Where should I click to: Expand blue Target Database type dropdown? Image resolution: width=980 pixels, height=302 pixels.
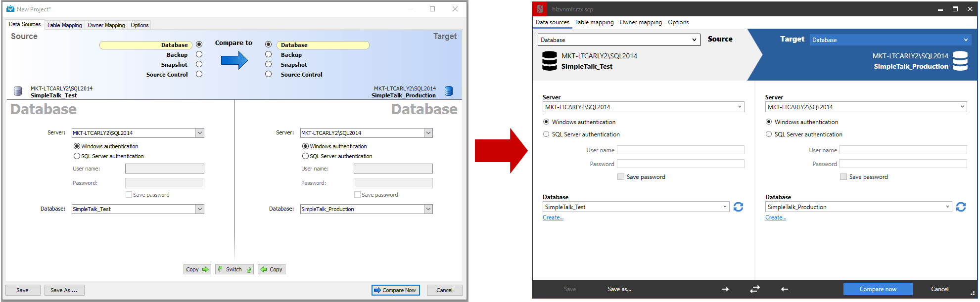889,40
